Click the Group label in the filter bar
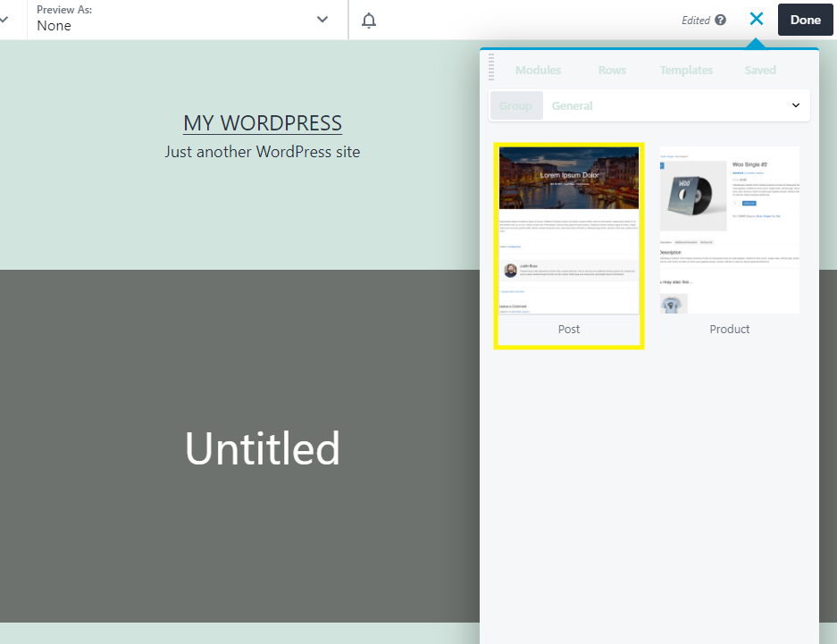Screen dimensions: 837x644 [515, 105]
